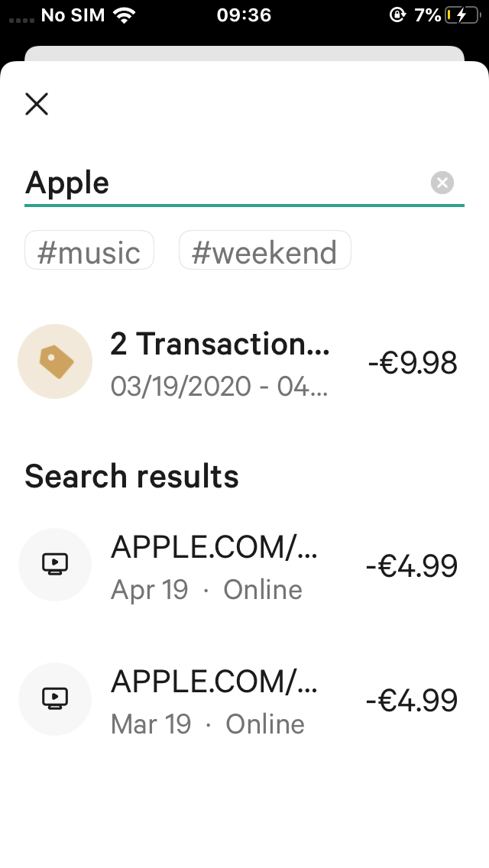
Task: Open the APPLE.COM Apr 19 transaction
Action: click(215, 547)
